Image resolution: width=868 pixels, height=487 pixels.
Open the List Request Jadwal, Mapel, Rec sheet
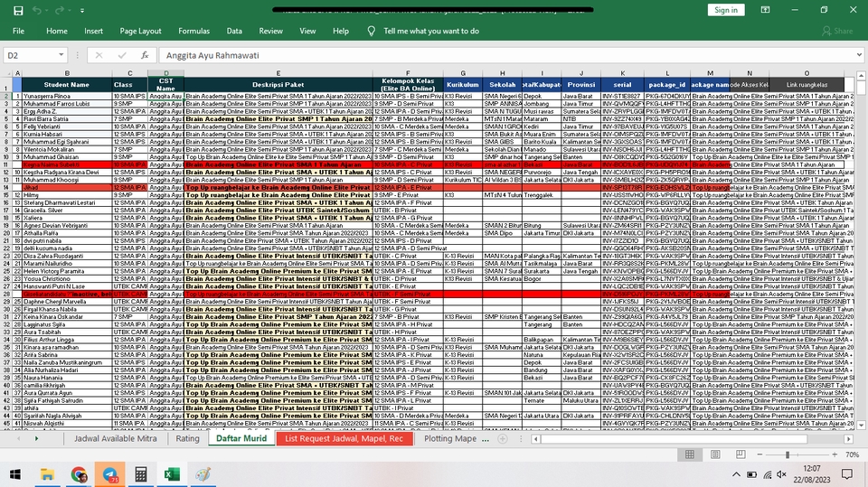pos(344,438)
